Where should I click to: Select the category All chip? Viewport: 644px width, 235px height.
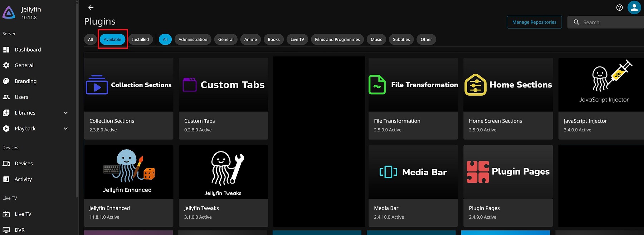[165, 39]
